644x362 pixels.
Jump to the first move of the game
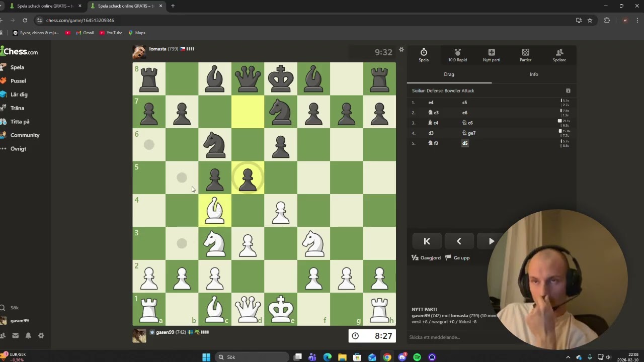(427, 241)
